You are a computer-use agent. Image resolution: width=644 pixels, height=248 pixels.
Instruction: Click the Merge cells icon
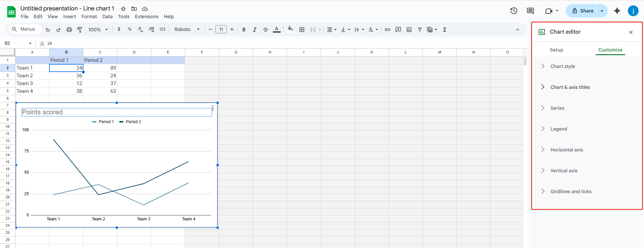[x=313, y=30]
